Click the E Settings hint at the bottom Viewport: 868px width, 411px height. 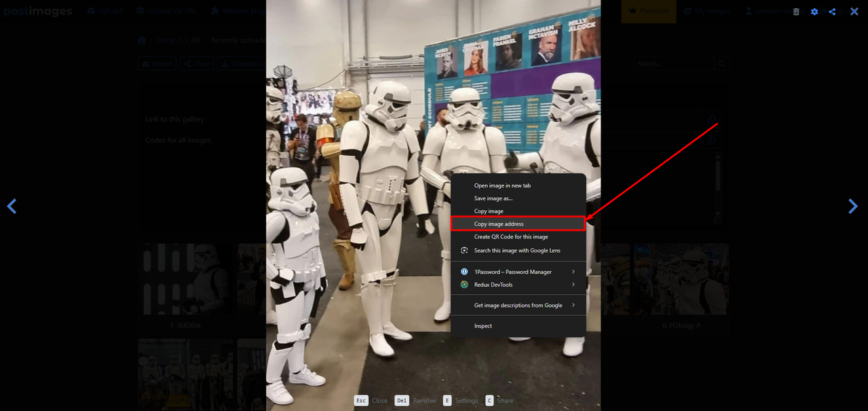pos(460,400)
